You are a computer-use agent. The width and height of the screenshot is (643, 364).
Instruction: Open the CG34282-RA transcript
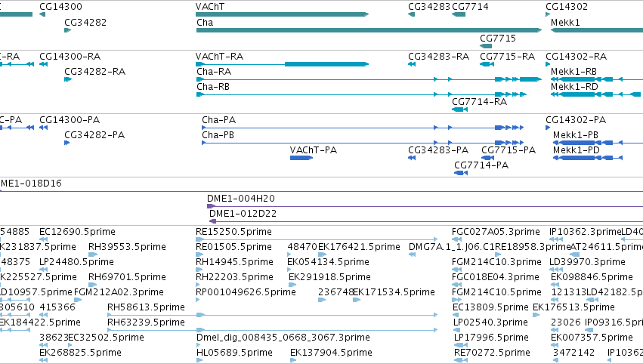pos(94,71)
